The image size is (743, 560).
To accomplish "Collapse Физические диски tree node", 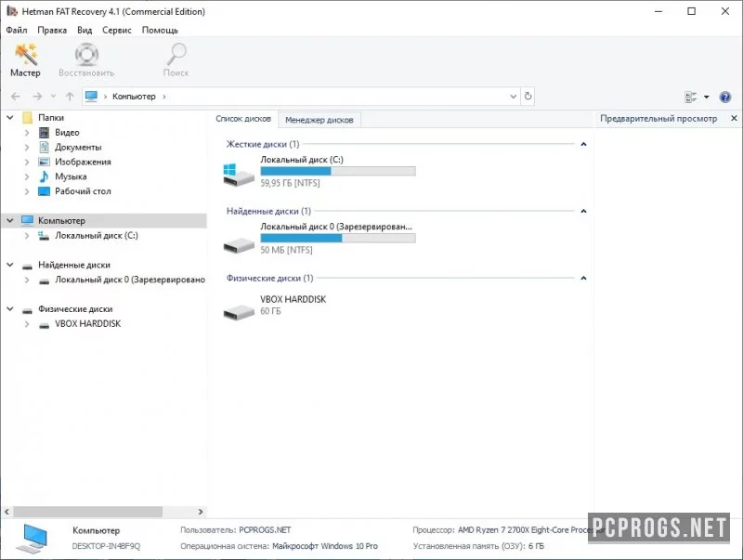I will (10, 309).
